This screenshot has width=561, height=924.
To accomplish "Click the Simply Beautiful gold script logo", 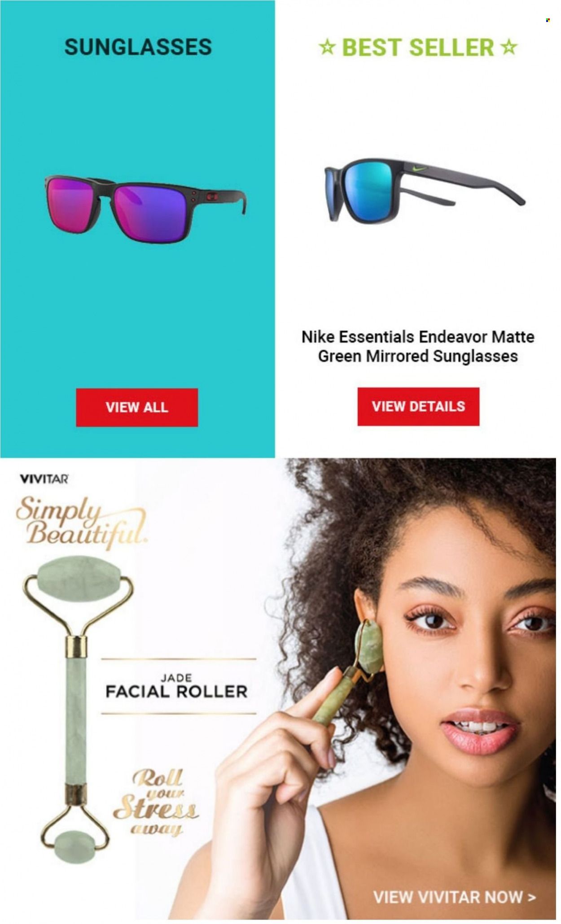I will [x=81, y=524].
